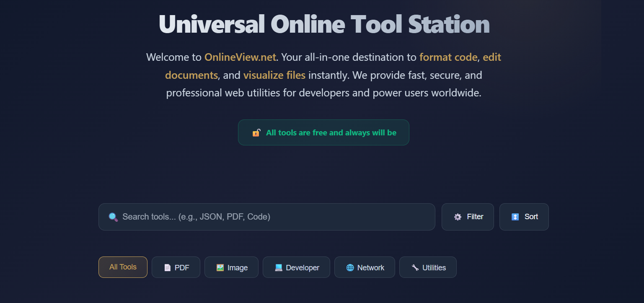
Task: Click the globe icon on Network category
Action: tap(350, 268)
